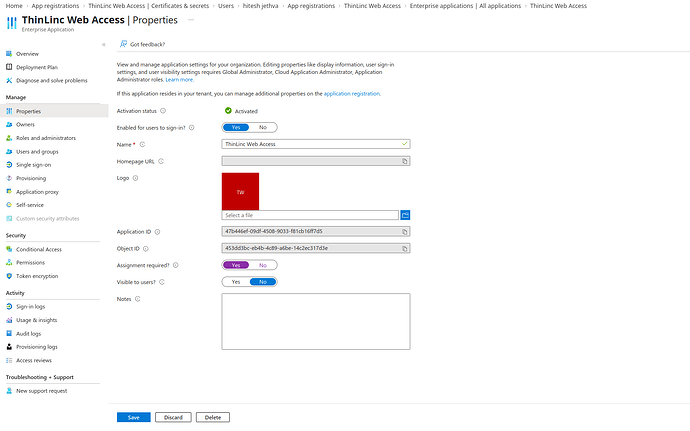Open Enterprise applications | All applications breadcrumb
Screen dimensions: 690x431
pyautogui.click(x=465, y=6)
